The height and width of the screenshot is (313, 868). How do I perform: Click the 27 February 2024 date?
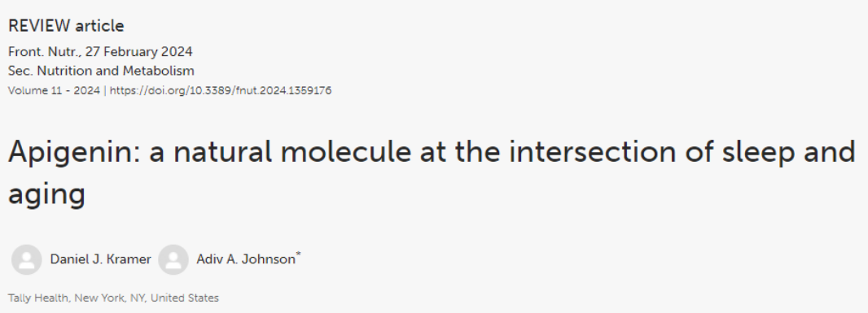point(139,52)
